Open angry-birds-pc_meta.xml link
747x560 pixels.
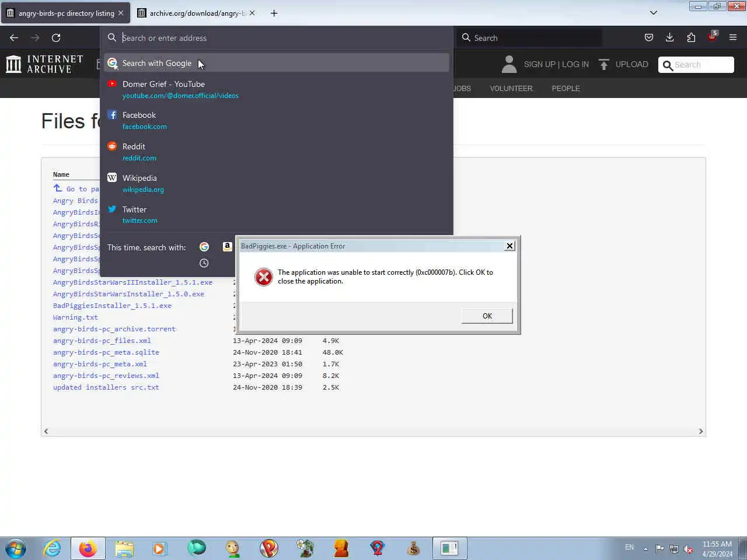point(100,364)
